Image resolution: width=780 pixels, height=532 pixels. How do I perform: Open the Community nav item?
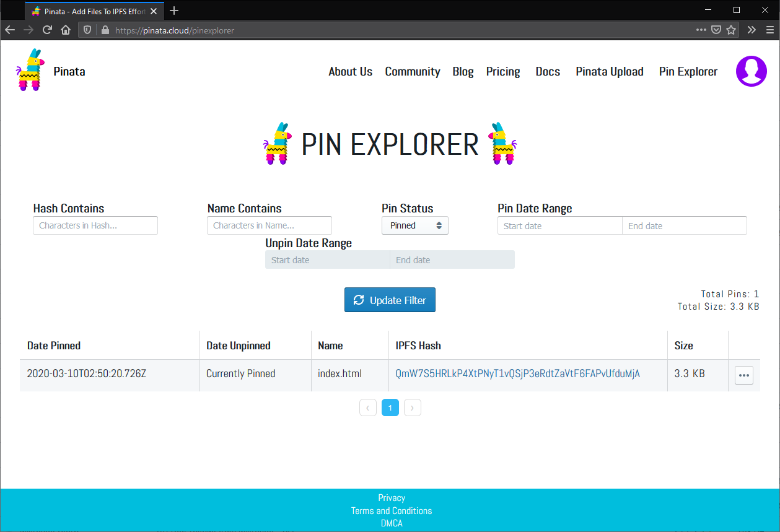413,71
